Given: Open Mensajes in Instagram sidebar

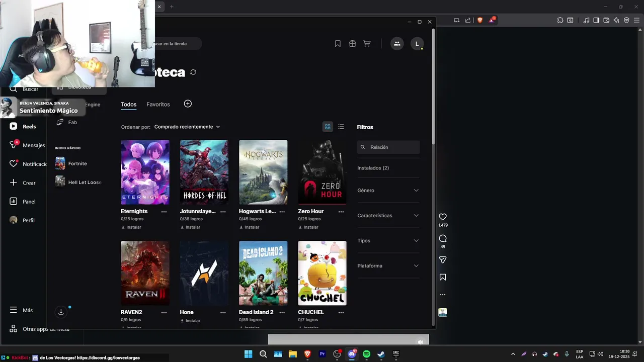Looking at the screenshot, I should coord(28,145).
